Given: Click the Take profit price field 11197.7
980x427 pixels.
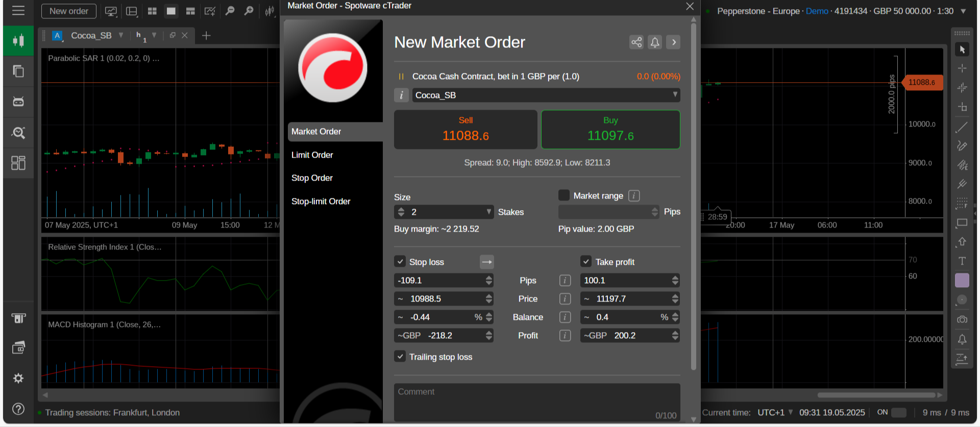Looking at the screenshot, I should pyautogui.click(x=630, y=298).
